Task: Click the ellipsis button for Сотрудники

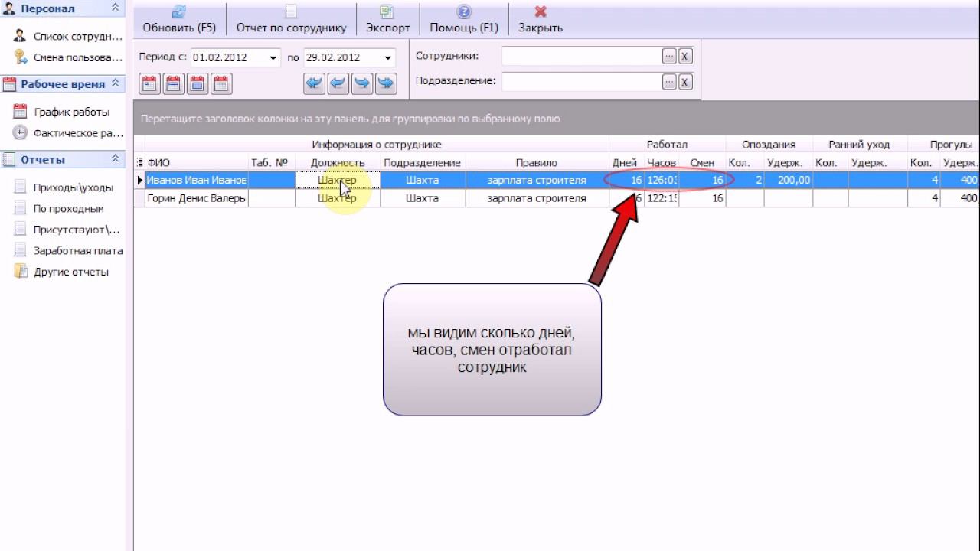Action: tap(669, 56)
